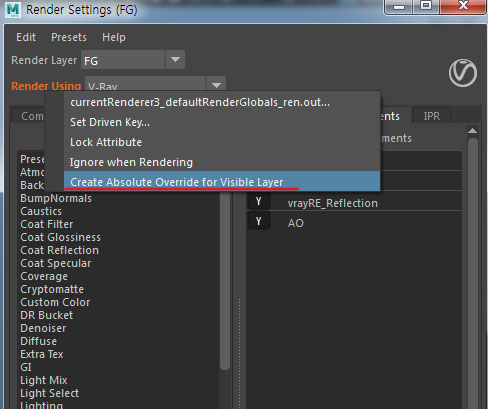Click the available elements list scrollbar
Viewport: 488px width, 409px height.
coord(225,280)
